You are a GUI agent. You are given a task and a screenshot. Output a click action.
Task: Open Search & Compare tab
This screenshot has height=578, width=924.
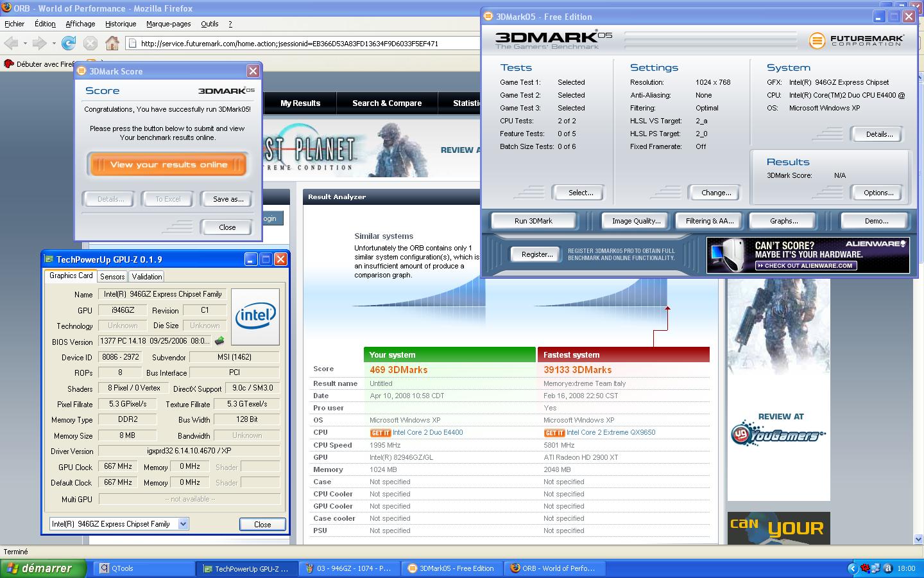(x=387, y=103)
